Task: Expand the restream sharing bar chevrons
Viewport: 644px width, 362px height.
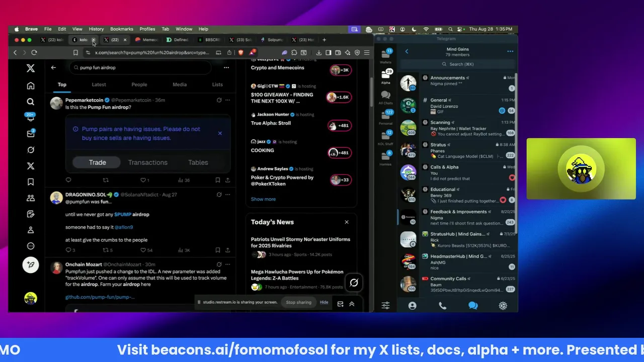Action: pyautogui.click(x=352, y=304)
